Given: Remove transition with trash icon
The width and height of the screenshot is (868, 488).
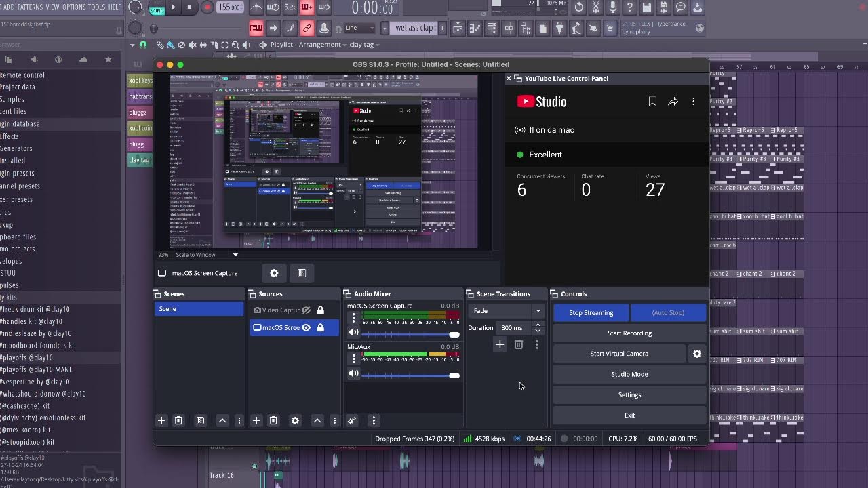Looking at the screenshot, I should [519, 344].
